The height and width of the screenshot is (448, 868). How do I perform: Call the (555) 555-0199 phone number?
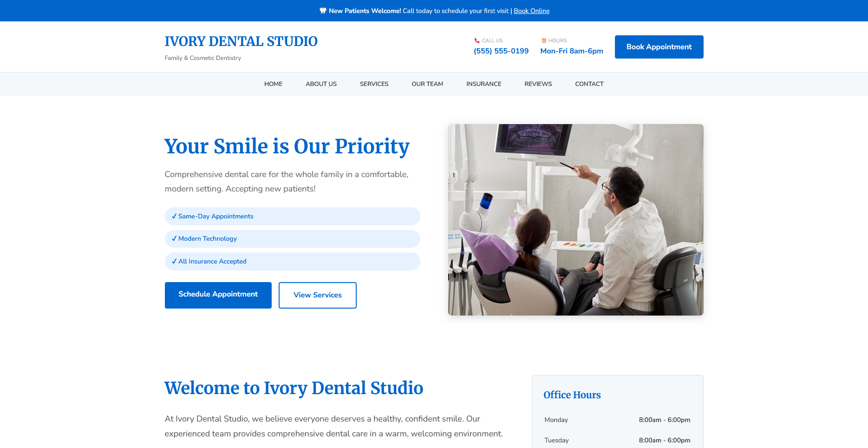point(501,51)
